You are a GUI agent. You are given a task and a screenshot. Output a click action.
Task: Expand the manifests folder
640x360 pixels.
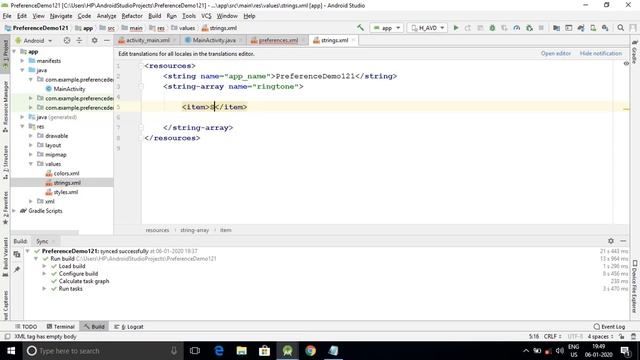[x=22, y=61]
